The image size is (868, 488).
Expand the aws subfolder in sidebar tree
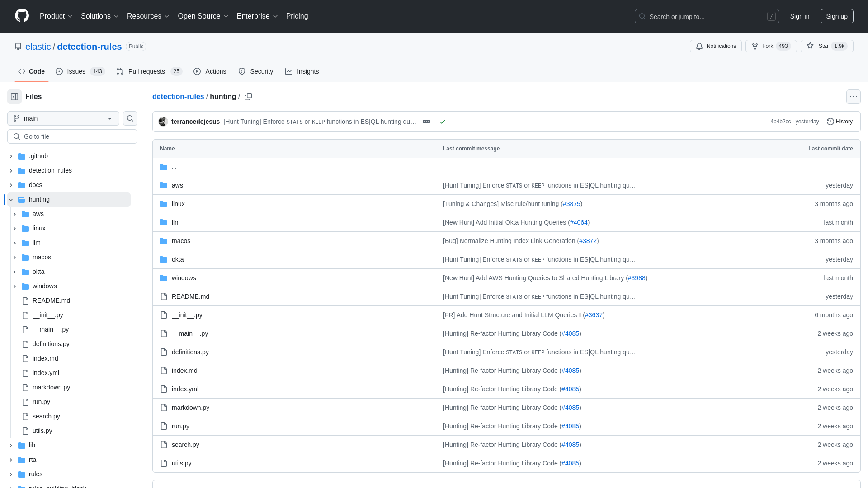pos(14,214)
